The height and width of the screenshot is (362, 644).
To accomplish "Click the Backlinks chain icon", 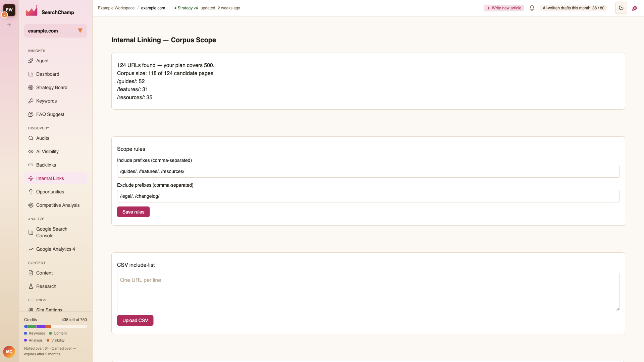I will point(31,165).
